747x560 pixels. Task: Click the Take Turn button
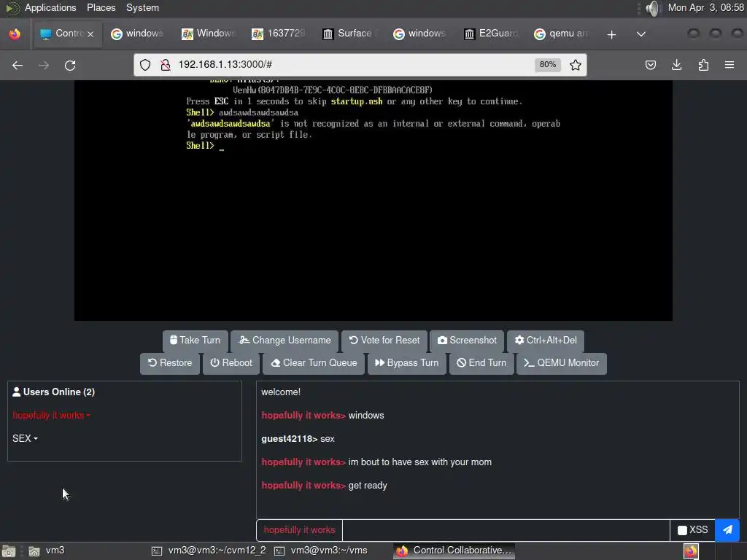click(x=196, y=341)
